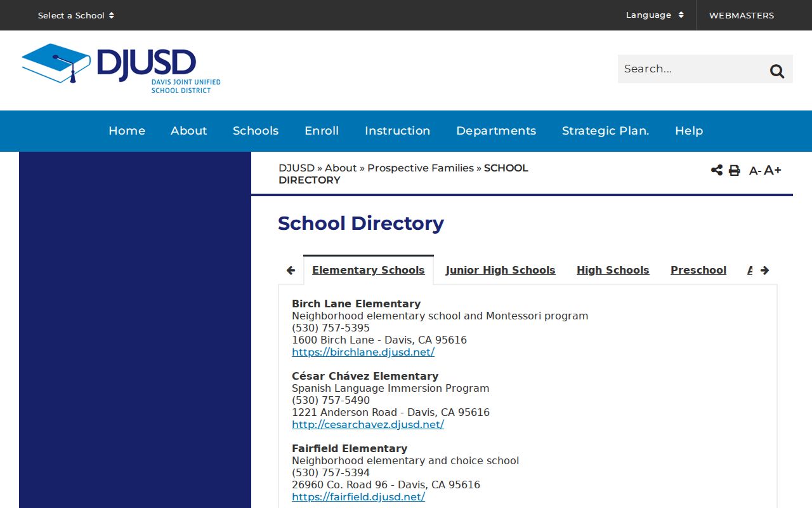This screenshot has width=812, height=508.
Task: Decrease text size with A-
Action: tap(755, 170)
